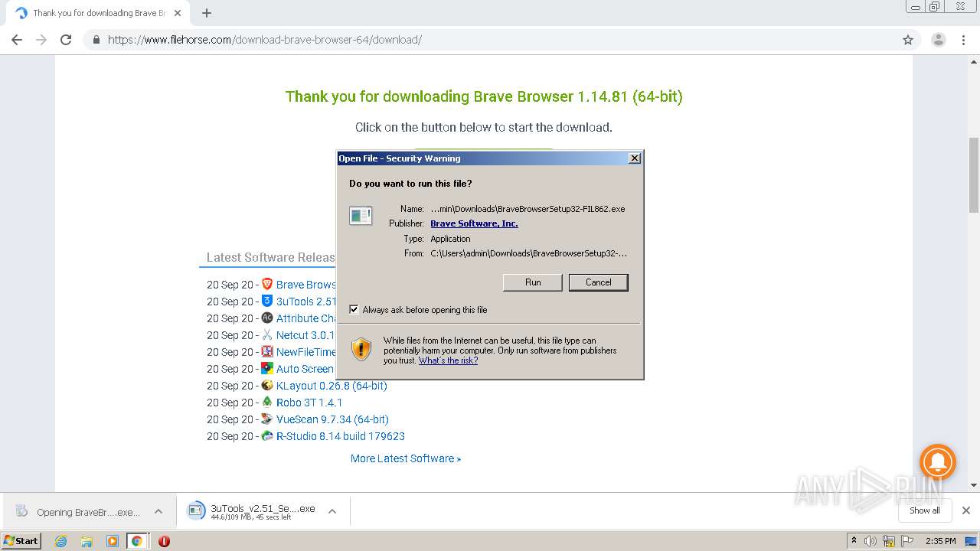Close the downloads bar

coord(966,510)
